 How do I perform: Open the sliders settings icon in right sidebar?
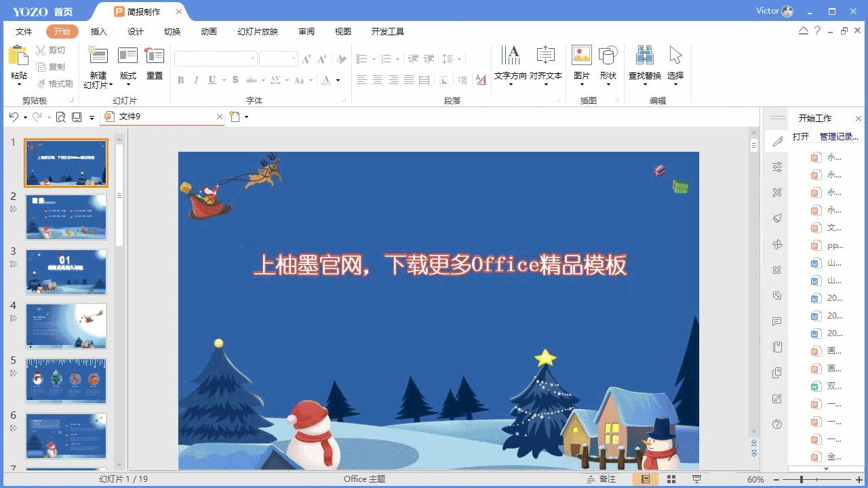pyautogui.click(x=777, y=167)
